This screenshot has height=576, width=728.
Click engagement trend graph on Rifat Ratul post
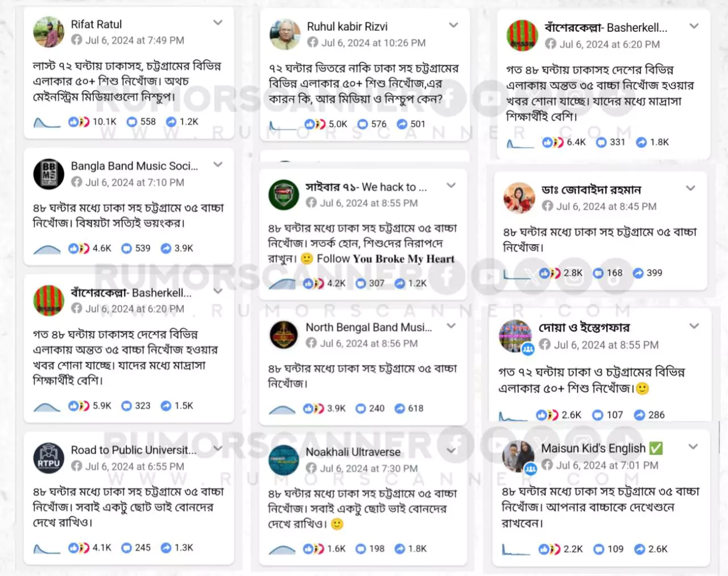[47, 122]
